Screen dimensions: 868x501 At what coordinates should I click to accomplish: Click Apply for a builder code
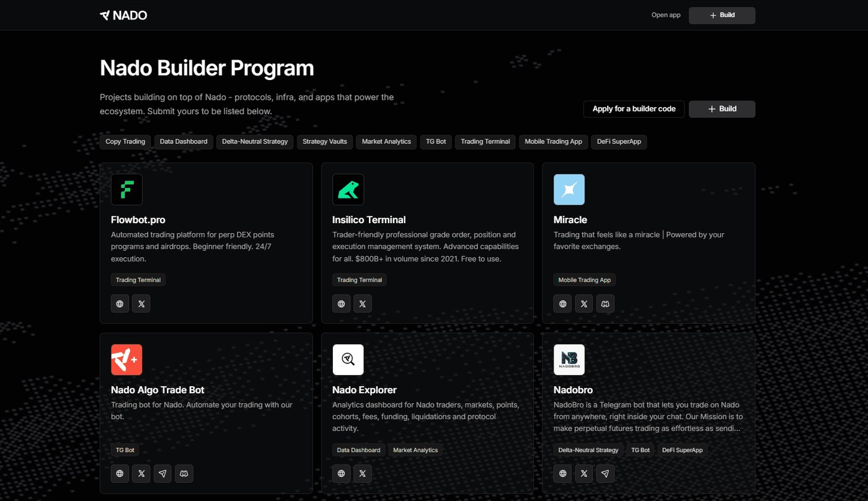coord(634,109)
